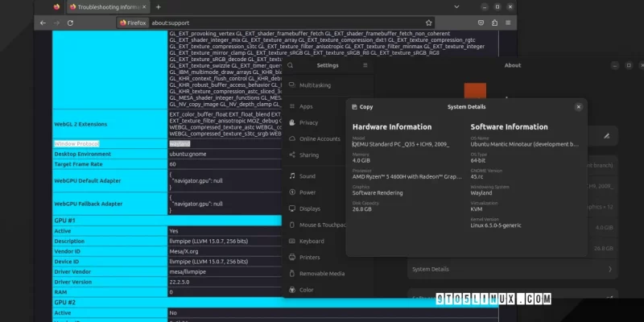
Task: Open the Settings window hamburger menu
Action: [365, 65]
